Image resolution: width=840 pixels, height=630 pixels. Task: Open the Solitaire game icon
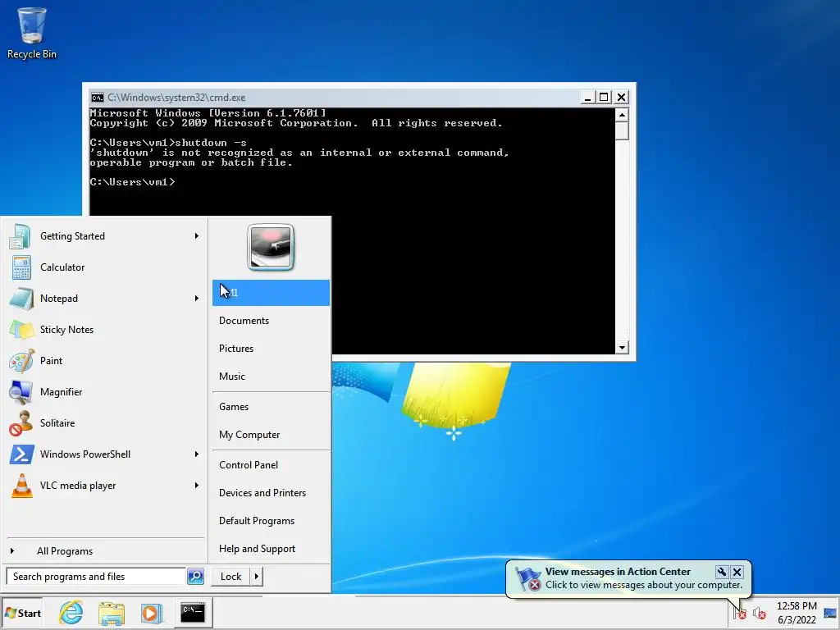[21, 423]
